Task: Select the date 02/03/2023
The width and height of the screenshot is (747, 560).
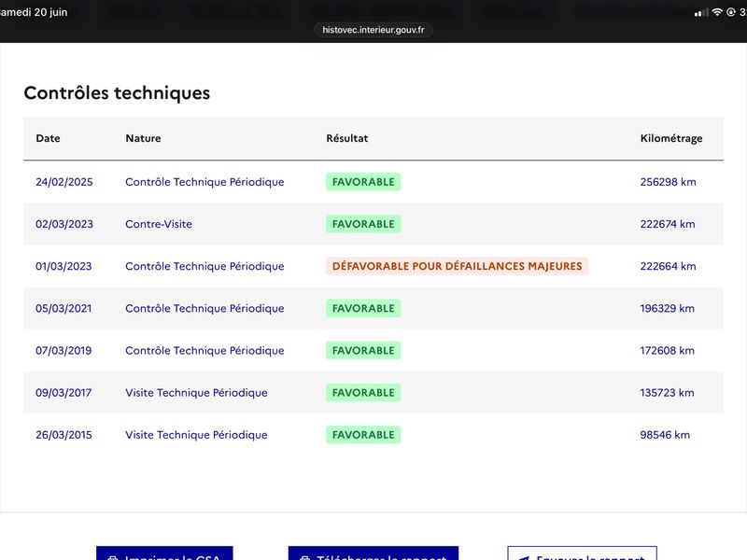Action: (64, 224)
